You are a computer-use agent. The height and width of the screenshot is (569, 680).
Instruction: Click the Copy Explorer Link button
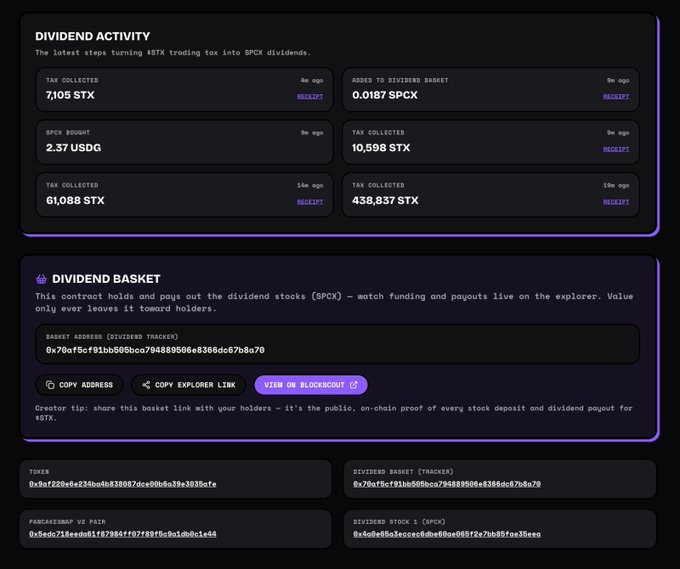[189, 385]
